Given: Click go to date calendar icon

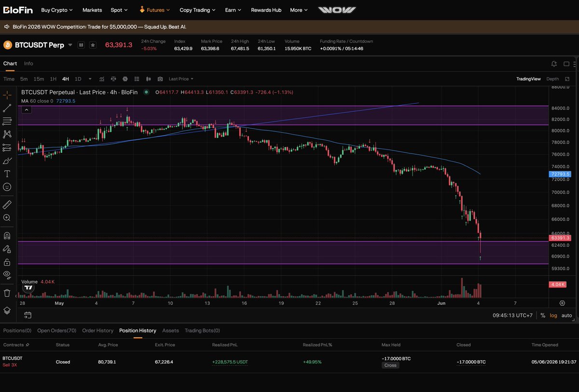Looking at the screenshot, I should (28, 315).
